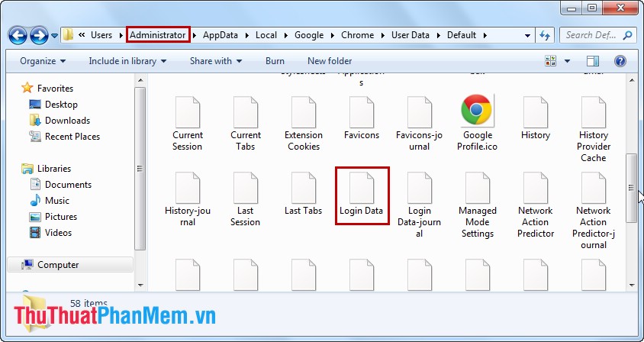Select Chrome in the address path
Screen dimensions: 644x342
coord(357,35)
